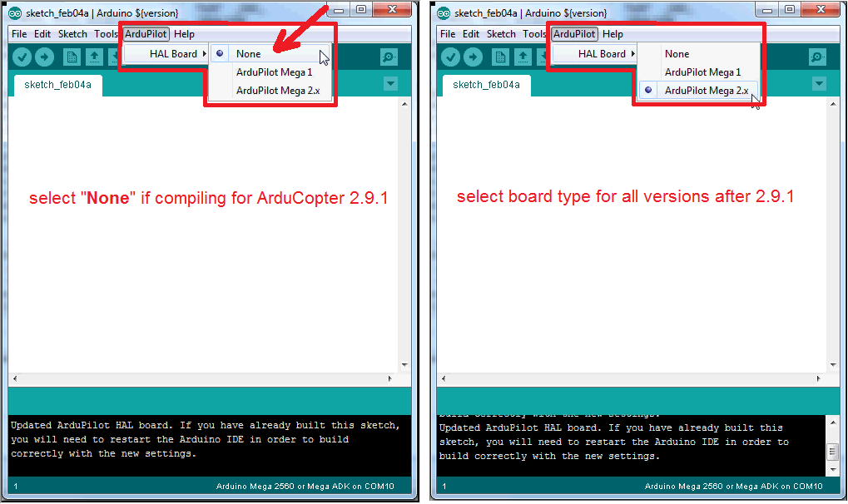Click New sketch icon in left window
Image resolution: width=848 pixels, height=504 pixels.
pos(72,57)
